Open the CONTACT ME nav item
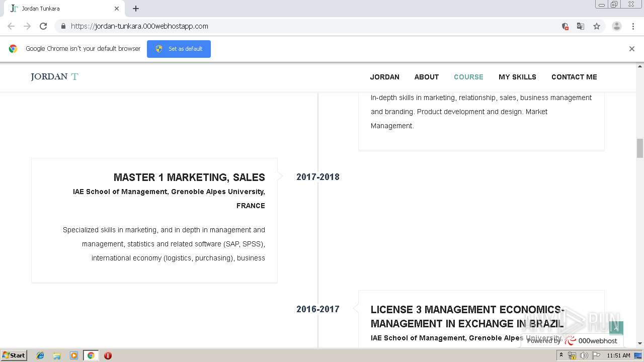Screen dimensions: 644x362 (x=574, y=77)
